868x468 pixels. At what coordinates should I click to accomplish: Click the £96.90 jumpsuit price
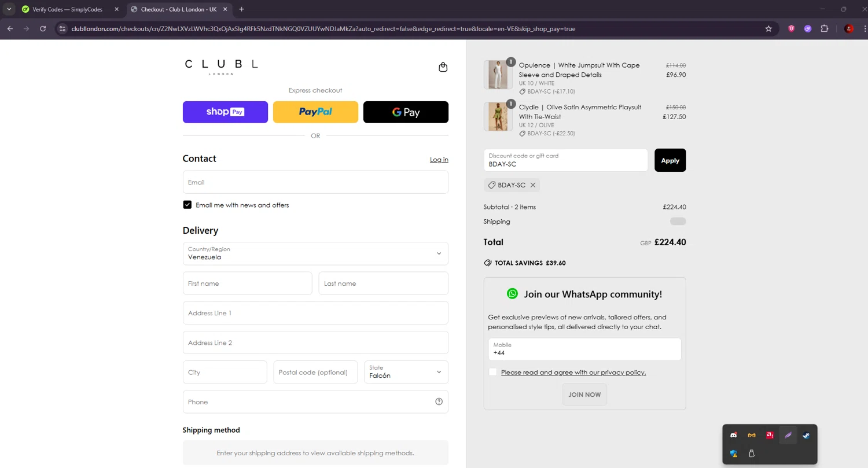pos(676,75)
